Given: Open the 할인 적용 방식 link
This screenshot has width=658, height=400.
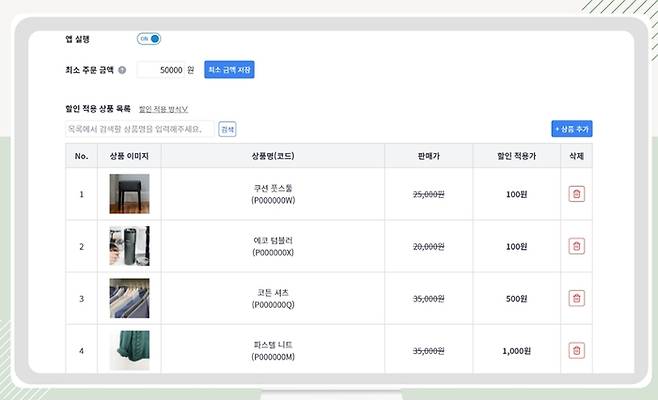Looking at the screenshot, I should point(163,109).
